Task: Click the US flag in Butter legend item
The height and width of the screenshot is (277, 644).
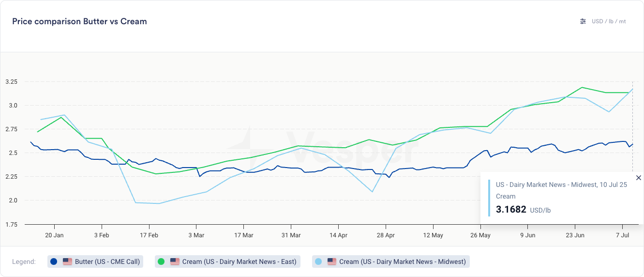Action: (67, 262)
